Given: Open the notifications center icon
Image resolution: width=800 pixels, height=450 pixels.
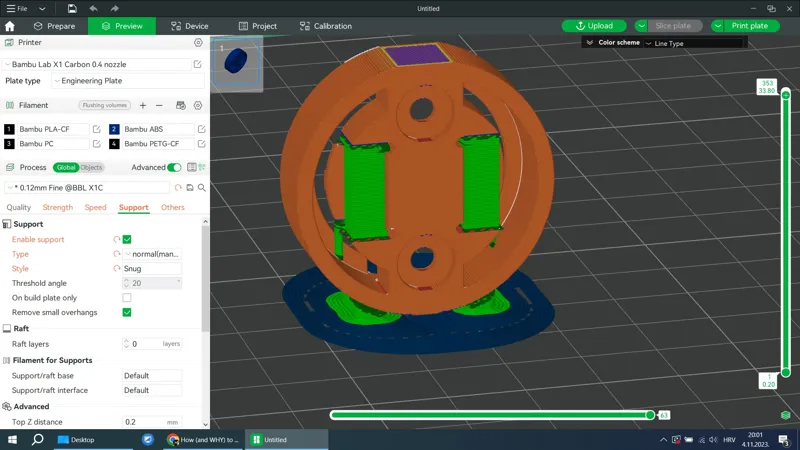Looking at the screenshot, I should tap(784, 439).
